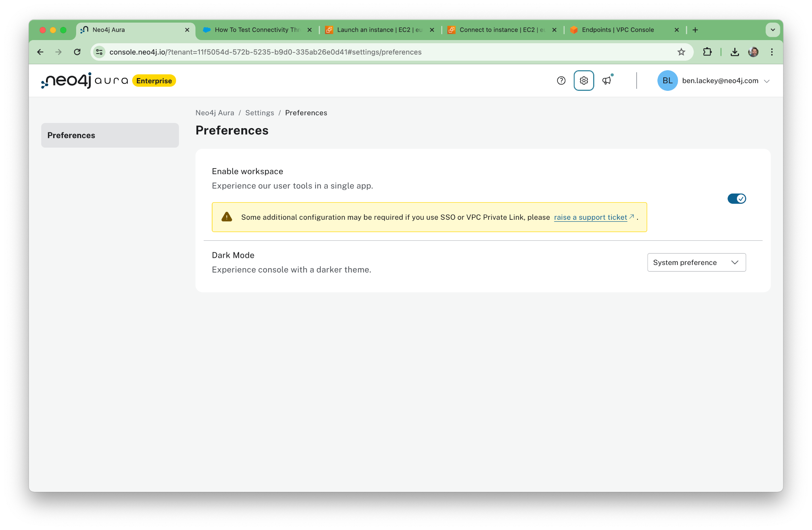Bookmark this page with the star icon
Viewport: 812px width, 530px height.
681,52
